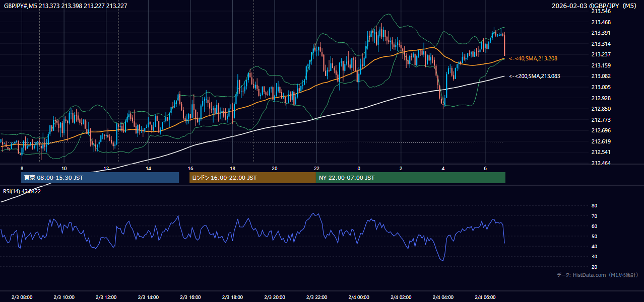Click the 2/4 06:00 date axis label

pos(485,297)
